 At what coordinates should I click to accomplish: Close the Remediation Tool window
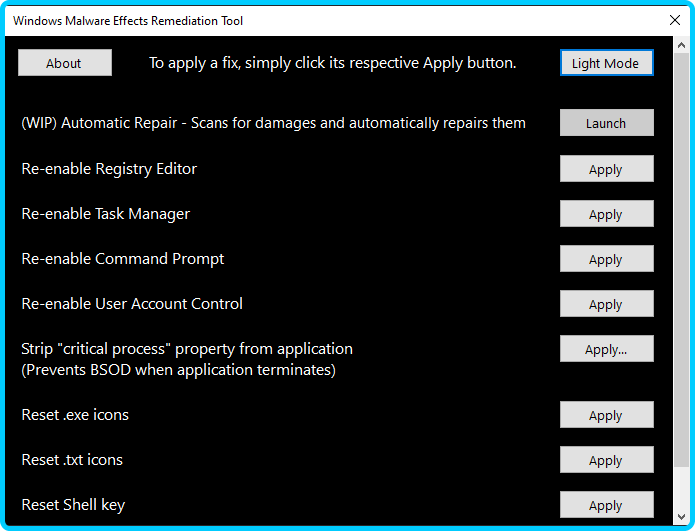[x=673, y=20]
